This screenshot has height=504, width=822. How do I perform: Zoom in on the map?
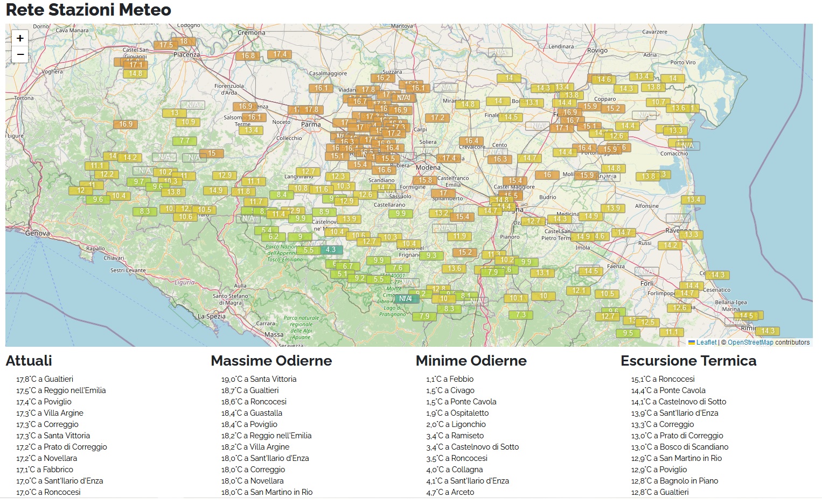pyautogui.click(x=20, y=38)
